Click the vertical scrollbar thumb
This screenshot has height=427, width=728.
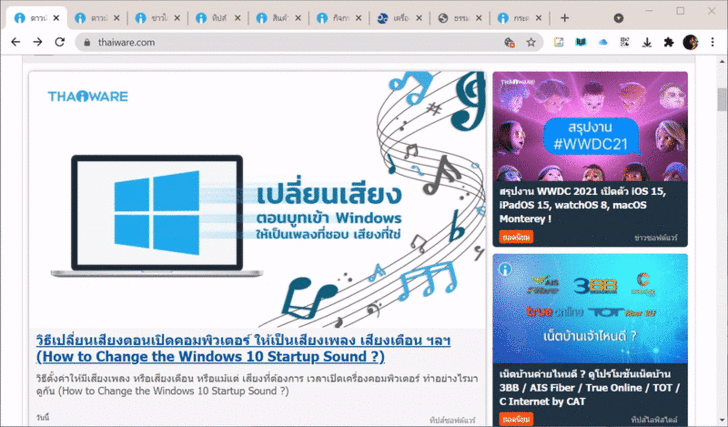click(722, 99)
